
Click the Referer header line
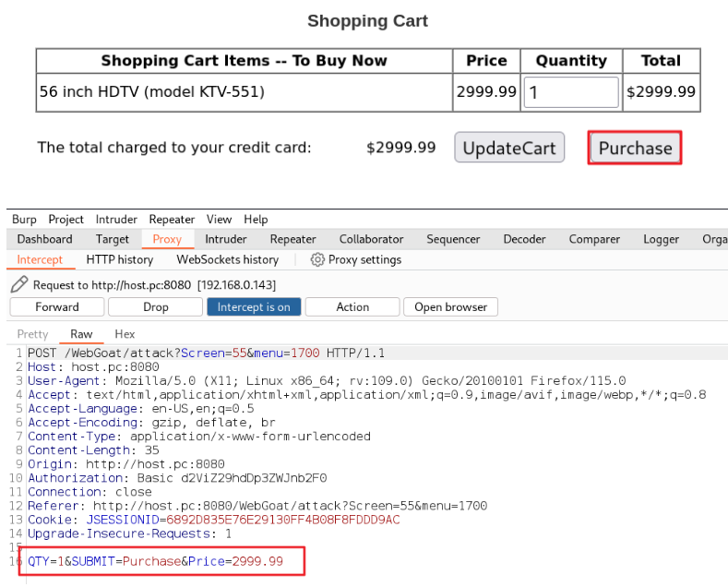click(257, 506)
